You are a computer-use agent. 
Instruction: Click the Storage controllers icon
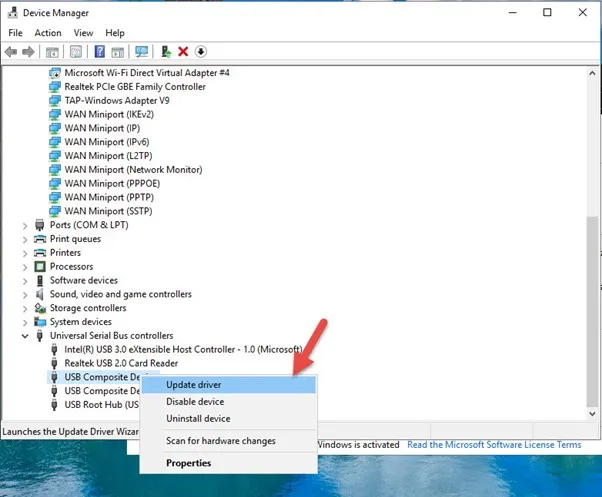pos(40,308)
